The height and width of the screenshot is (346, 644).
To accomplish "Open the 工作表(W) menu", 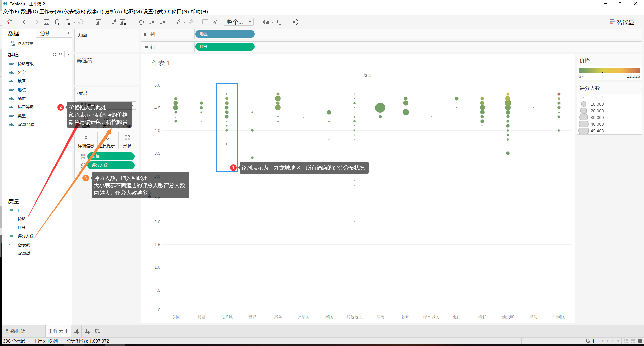I will [x=51, y=11].
